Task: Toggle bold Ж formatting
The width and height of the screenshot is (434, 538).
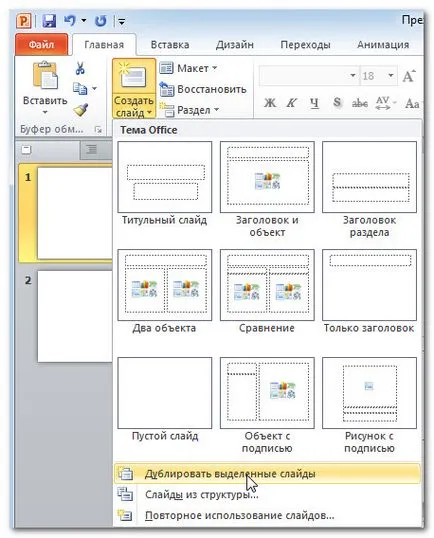Action: click(270, 103)
